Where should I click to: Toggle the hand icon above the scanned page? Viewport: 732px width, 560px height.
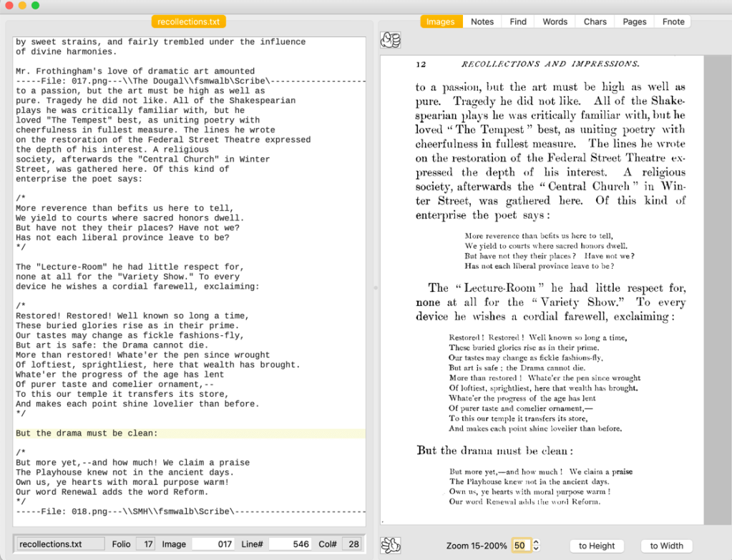(390, 39)
